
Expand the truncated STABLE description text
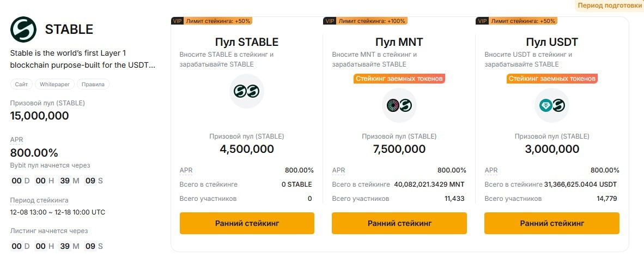coord(83,65)
